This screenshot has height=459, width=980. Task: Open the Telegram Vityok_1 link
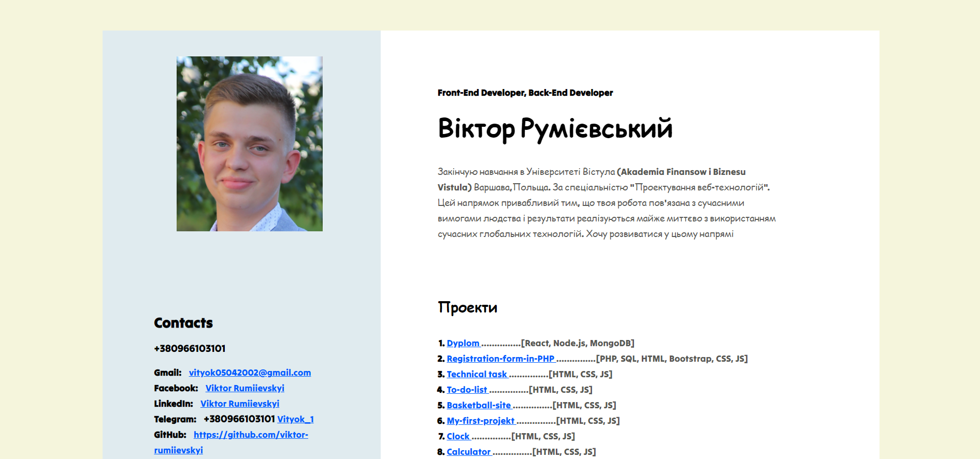(295, 419)
